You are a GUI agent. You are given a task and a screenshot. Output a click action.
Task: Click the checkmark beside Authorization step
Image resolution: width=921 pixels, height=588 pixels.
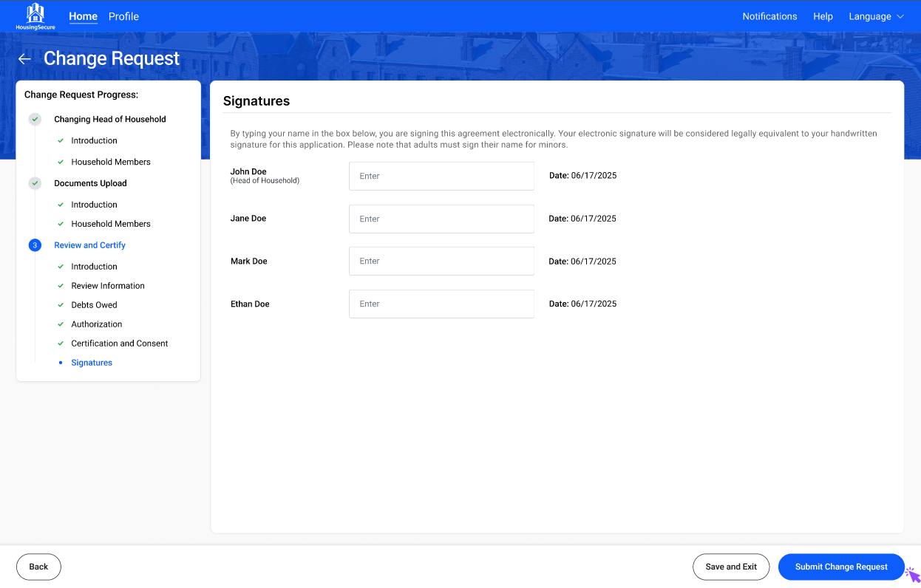pyautogui.click(x=61, y=324)
